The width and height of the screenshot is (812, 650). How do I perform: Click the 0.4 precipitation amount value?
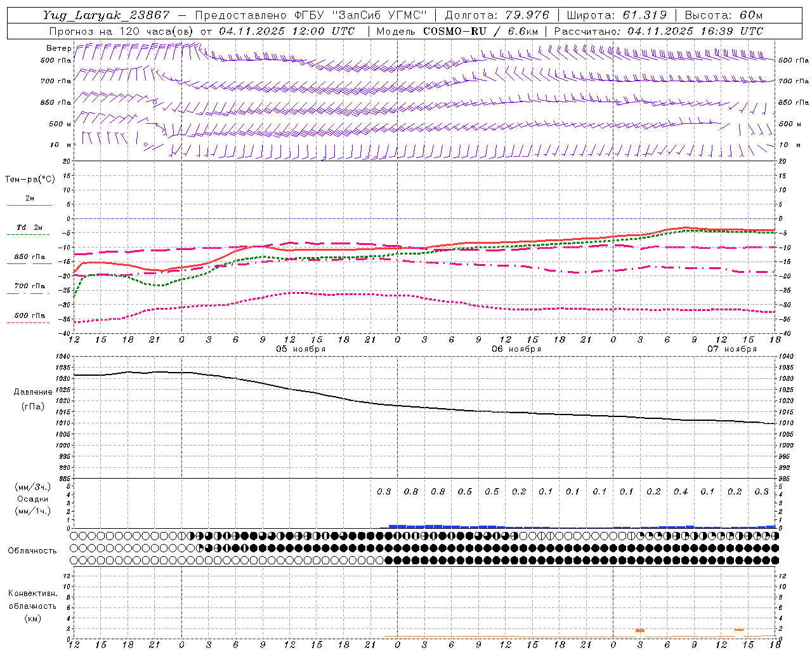pos(681,492)
